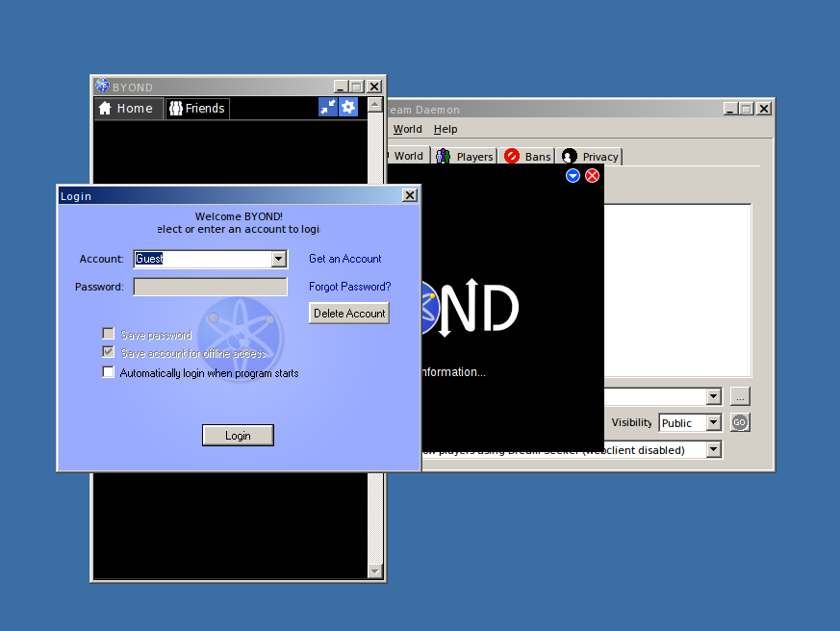Open the Friends tab in BYOND window
Screen dimensions: 840x631
[x=197, y=108]
